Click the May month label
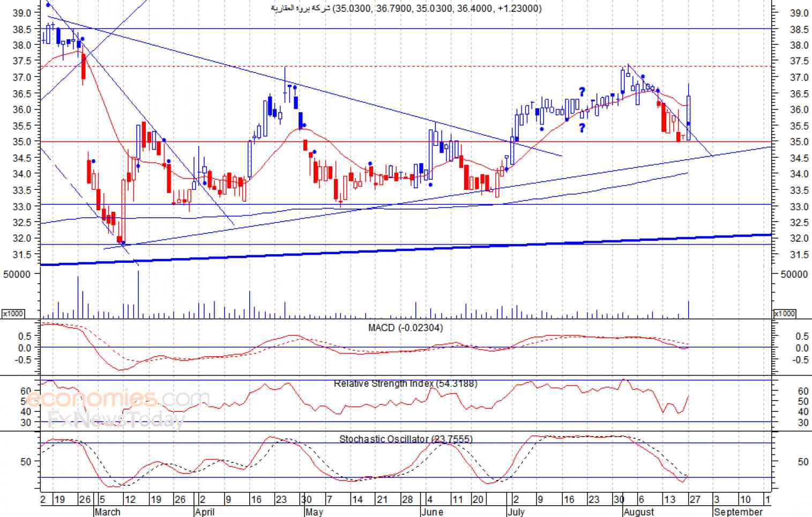 coord(314,512)
